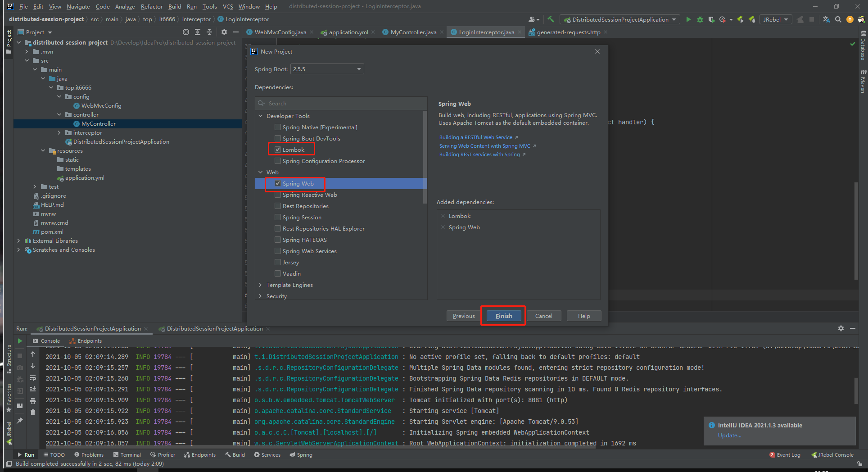
Task: Click the Previous button
Action: [464, 316]
